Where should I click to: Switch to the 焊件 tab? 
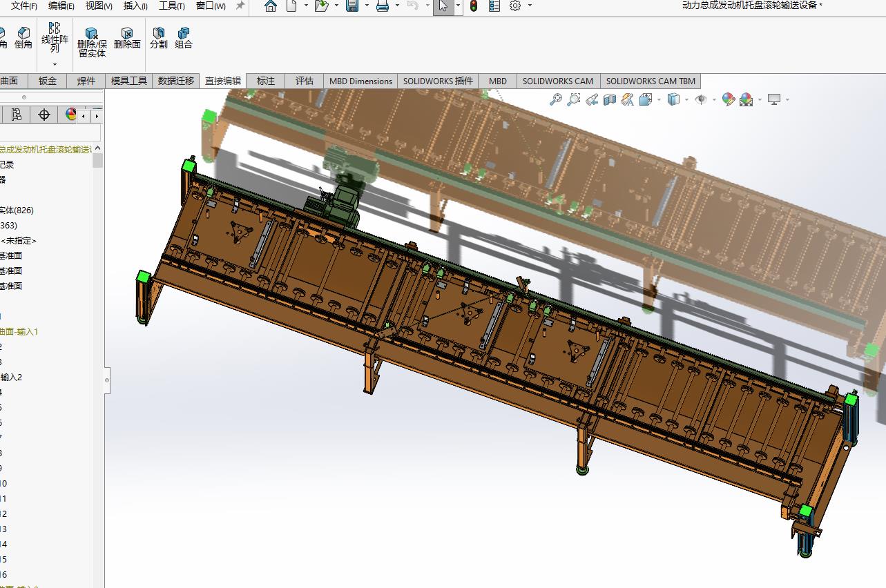[x=86, y=81]
